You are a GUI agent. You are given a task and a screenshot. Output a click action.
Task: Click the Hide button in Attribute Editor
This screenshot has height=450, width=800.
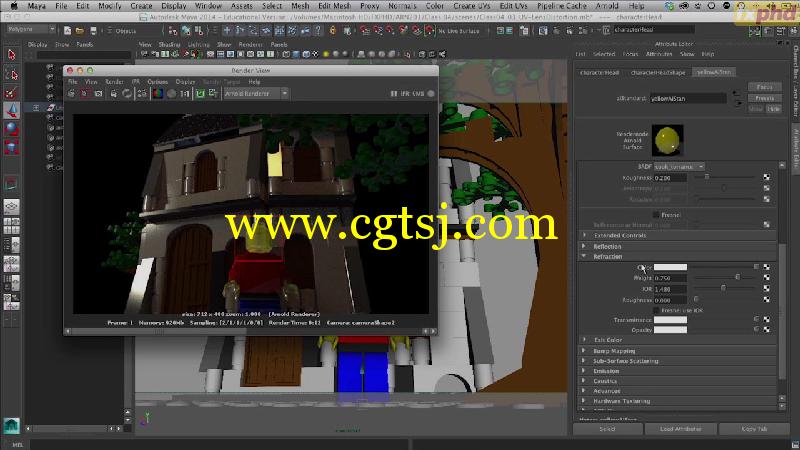coord(773,109)
